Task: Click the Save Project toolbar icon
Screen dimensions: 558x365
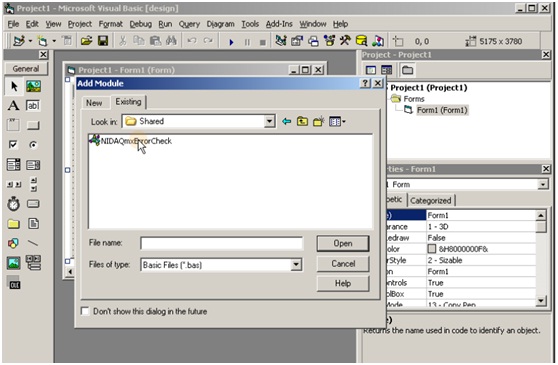Action: (x=103, y=41)
